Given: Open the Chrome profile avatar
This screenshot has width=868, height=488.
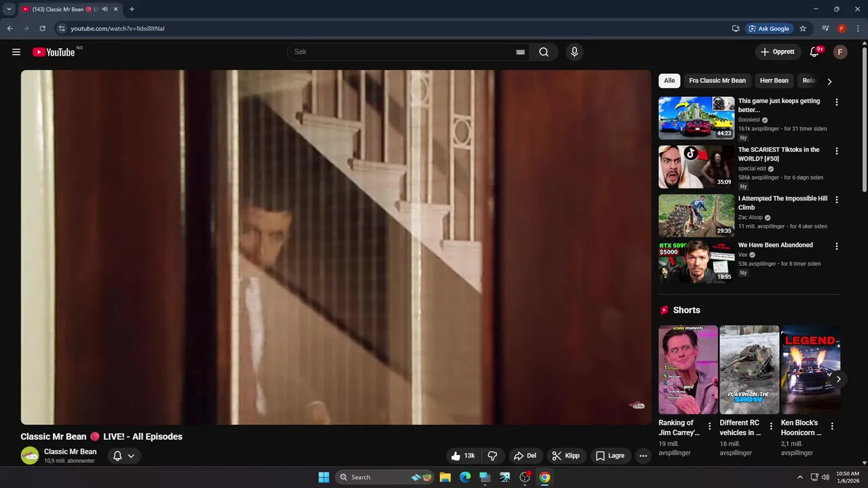Looking at the screenshot, I should (x=842, y=28).
